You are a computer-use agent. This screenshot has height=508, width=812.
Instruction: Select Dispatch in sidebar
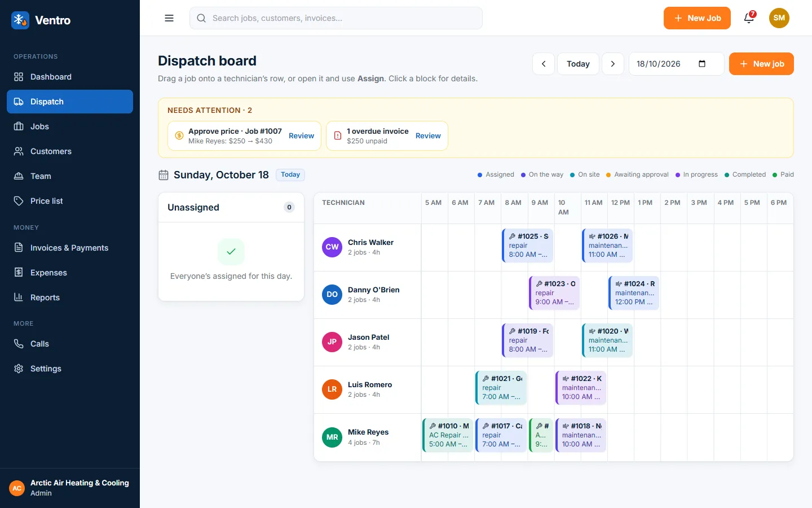point(70,102)
